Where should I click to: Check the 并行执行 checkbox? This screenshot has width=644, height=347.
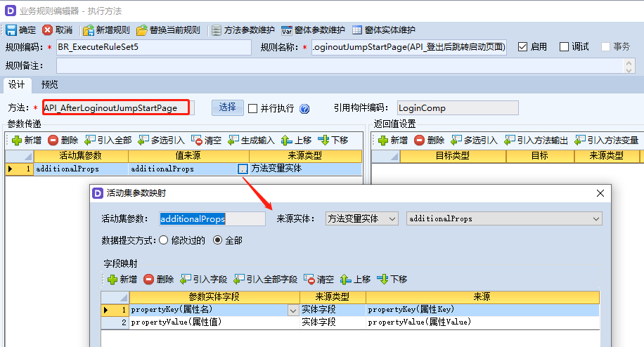(x=253, y=108)
